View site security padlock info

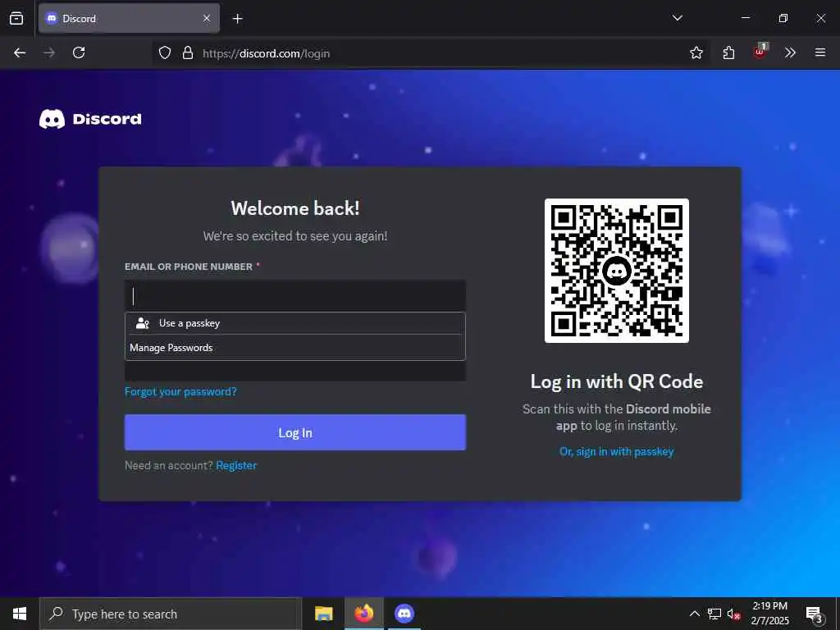pos(188,52)
